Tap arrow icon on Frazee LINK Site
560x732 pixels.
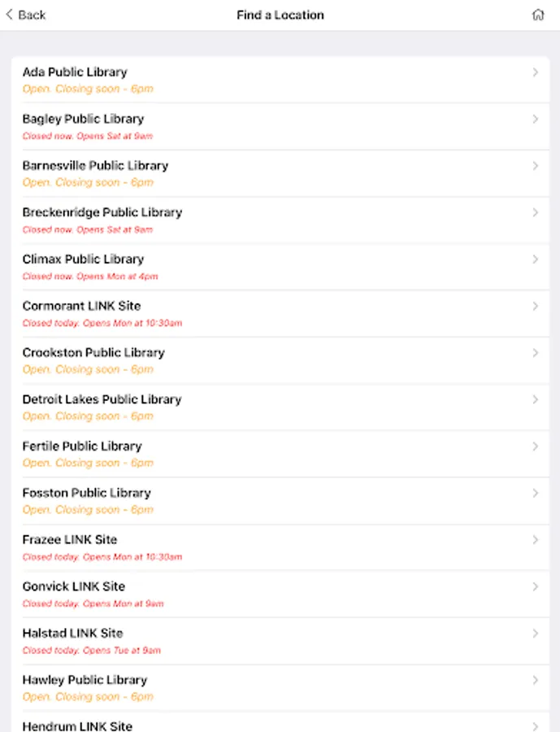[x=535, y=540]
